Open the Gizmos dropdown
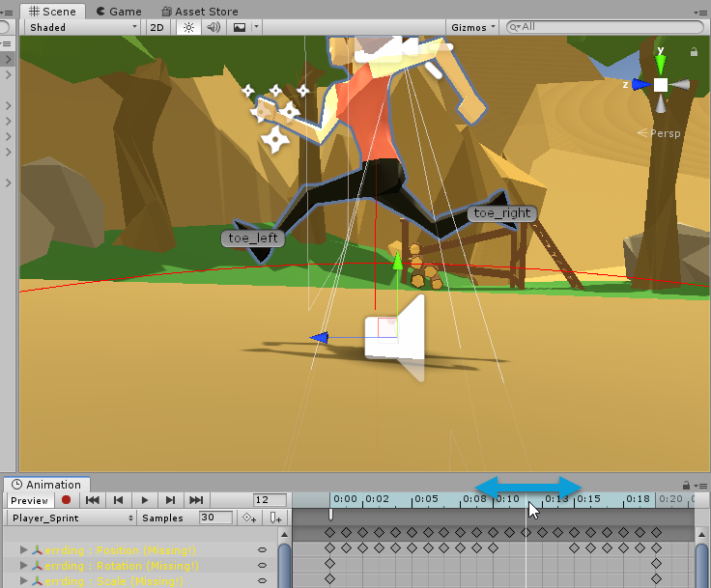The height and width of the screenshot is (588, 711). [x=473, y=27]
